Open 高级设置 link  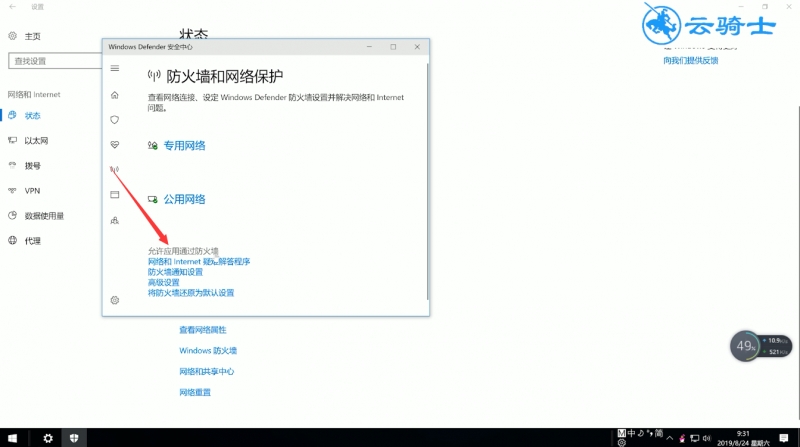(164, 282)
